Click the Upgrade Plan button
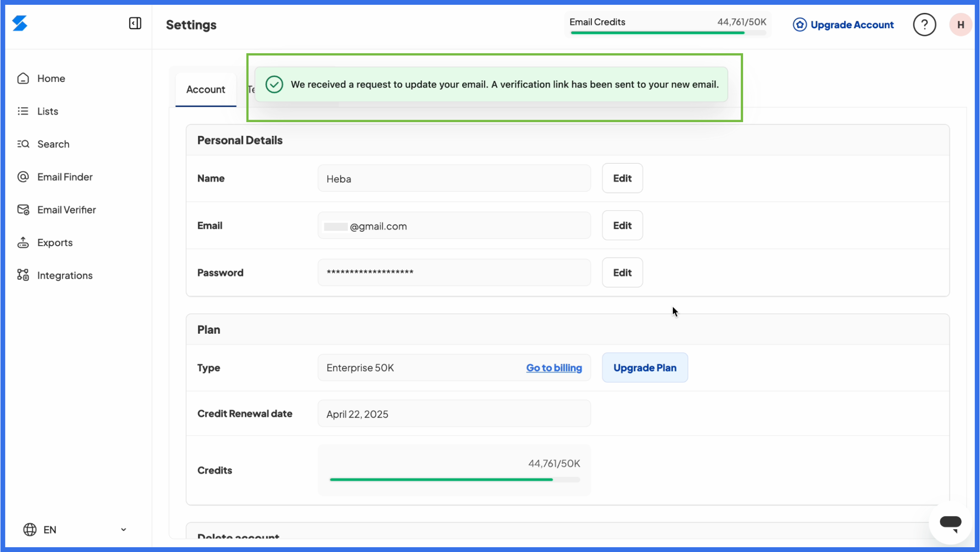The image size is (980, 552). [x=645, y=368]
